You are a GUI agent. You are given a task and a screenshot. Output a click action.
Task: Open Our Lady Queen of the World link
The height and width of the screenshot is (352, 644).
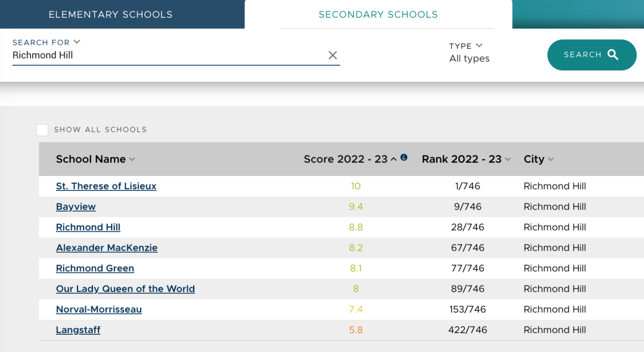[125, 289]
